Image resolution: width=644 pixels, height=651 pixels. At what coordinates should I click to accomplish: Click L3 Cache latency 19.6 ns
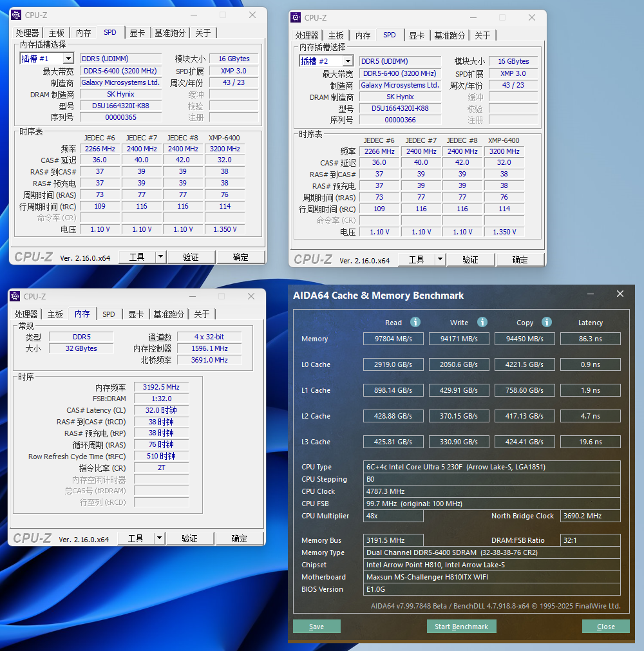click(591, 442)
